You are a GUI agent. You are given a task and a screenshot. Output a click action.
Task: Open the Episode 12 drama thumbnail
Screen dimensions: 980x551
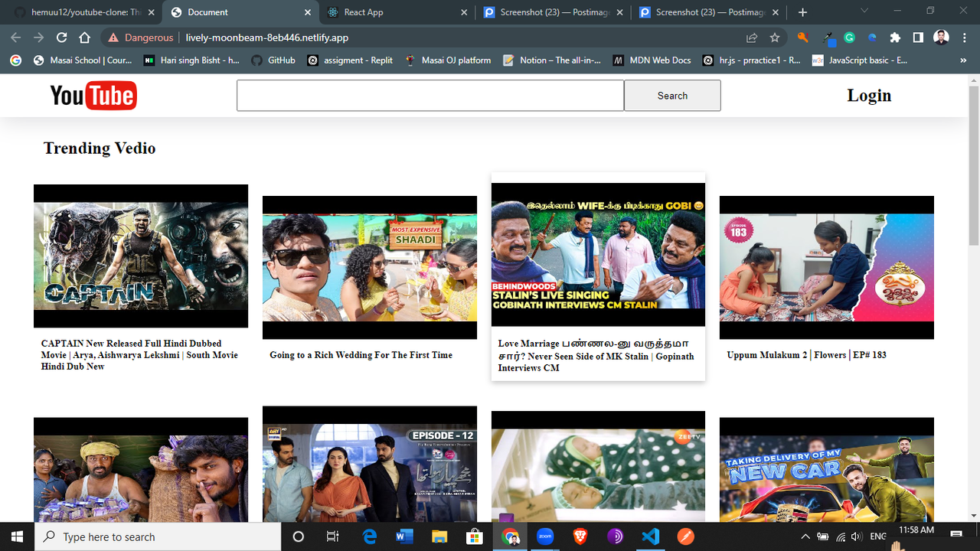click(x=370, y=464)
